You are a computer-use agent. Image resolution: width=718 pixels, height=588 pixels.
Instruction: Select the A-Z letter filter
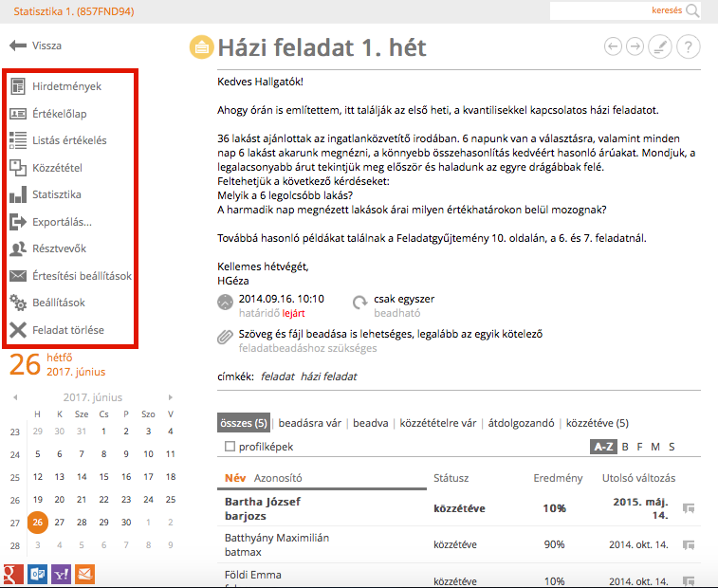[603, 447]
